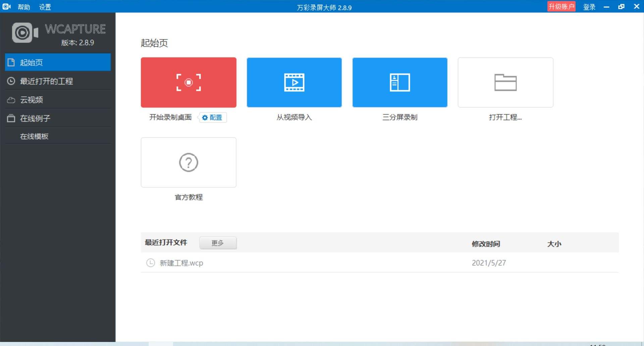Screen dimensions: 644x346
Task: Open 在线模板 sidebar item
Action: click(x=58, y=136)
